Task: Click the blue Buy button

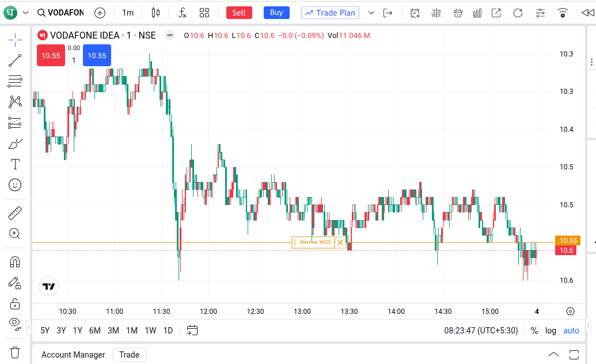Action: [276, 13]
